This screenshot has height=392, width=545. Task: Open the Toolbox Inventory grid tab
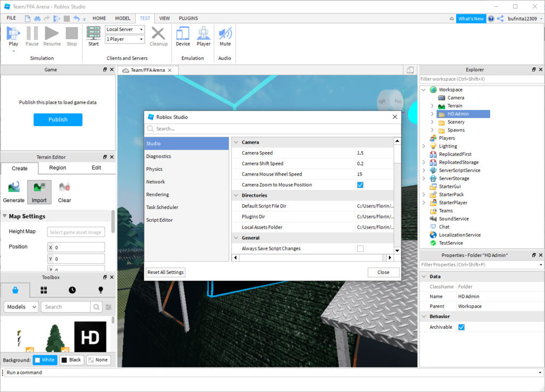click(44, 290)
